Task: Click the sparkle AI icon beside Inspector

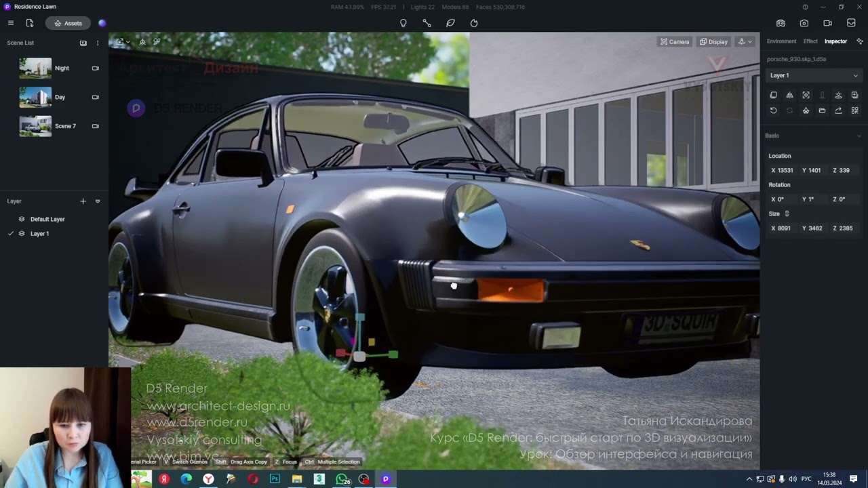Action: pos(859,41)
